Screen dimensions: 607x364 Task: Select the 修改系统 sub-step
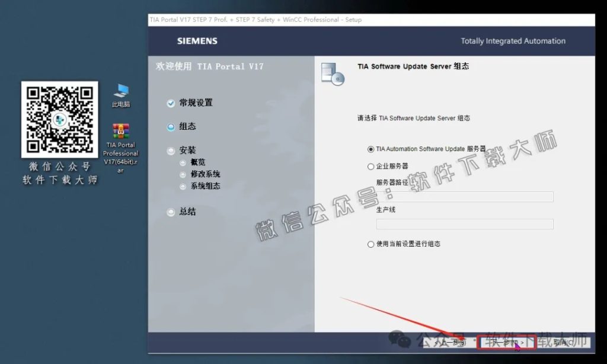click(x=184, y=174)
